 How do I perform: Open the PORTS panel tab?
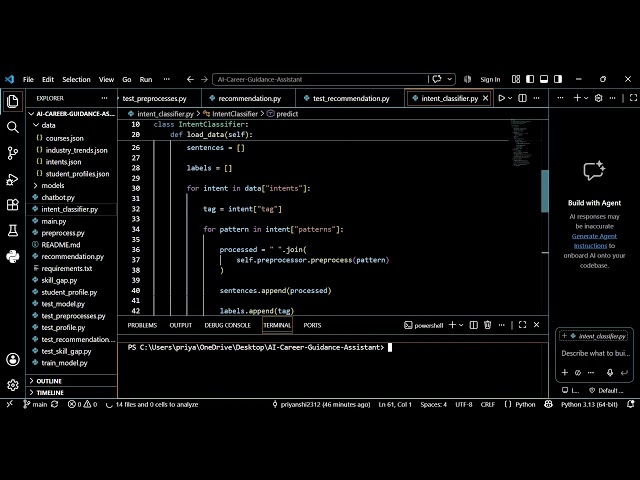(x=312, y=325)
